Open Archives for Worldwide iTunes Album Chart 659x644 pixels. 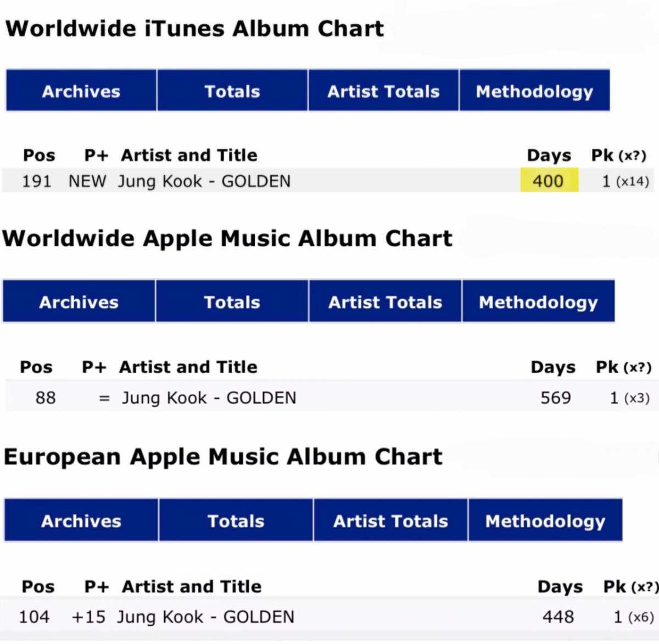pos(81,91)
